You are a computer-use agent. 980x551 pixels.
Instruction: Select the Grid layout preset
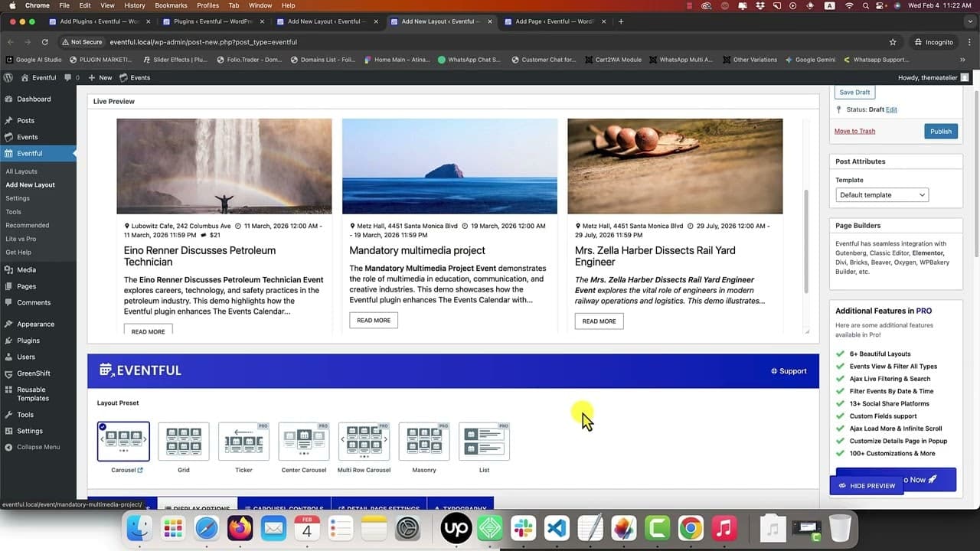(x=184, y=442)
